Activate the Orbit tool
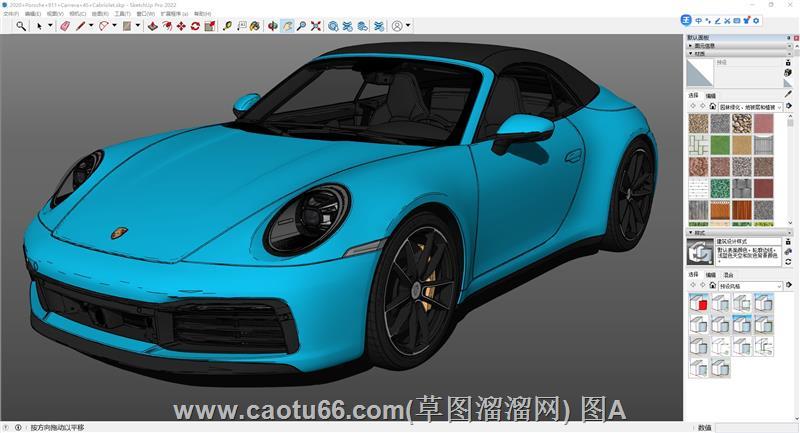The height and width of the screenshot is (433, 800). point(273,26)
